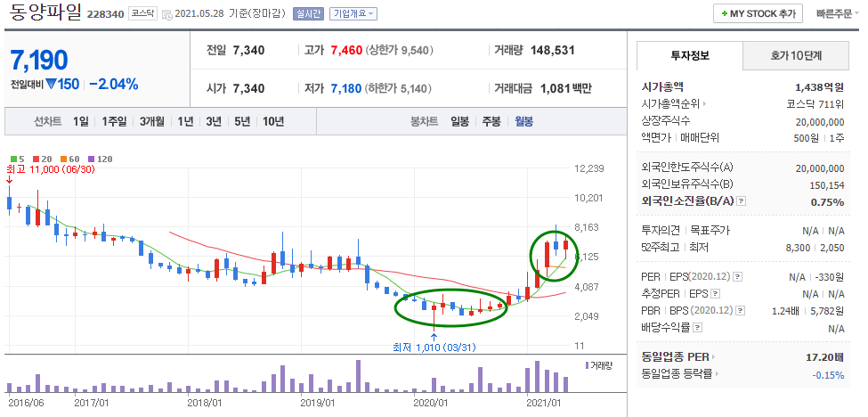Click the 거래량 value 148,531
The image size is (868, 417).
click(553, 51)
